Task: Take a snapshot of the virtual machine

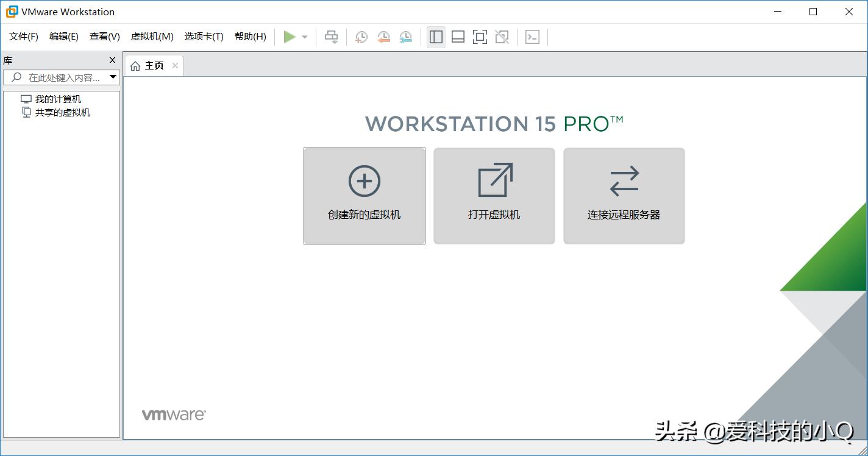Action: click(361, 37)
